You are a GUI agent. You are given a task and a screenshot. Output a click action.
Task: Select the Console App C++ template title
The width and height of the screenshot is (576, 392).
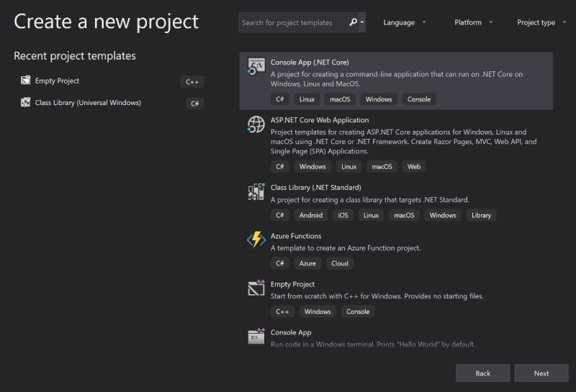click(291, 332)
